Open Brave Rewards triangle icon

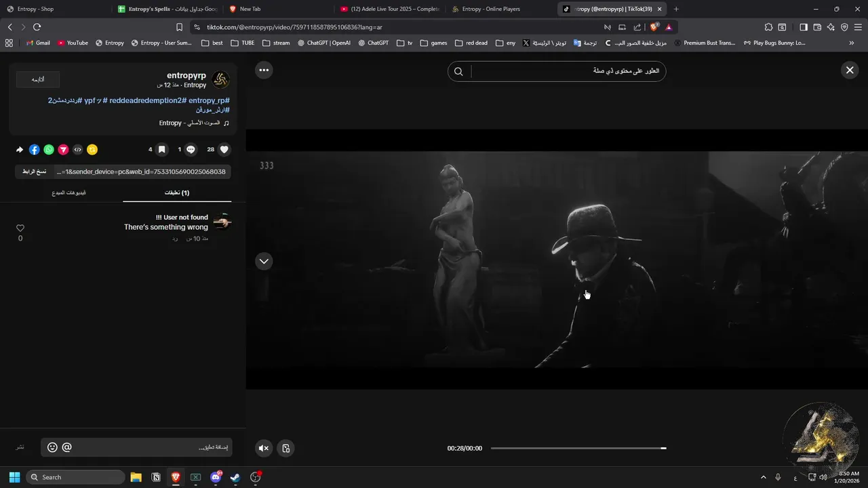point(669,27)
